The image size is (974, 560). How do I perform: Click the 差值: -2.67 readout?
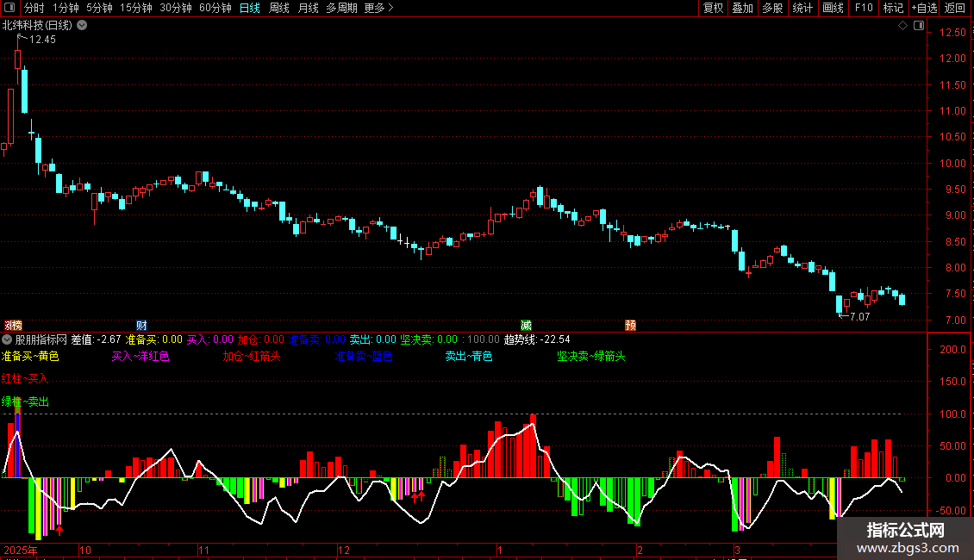click(x=96, y=339)
